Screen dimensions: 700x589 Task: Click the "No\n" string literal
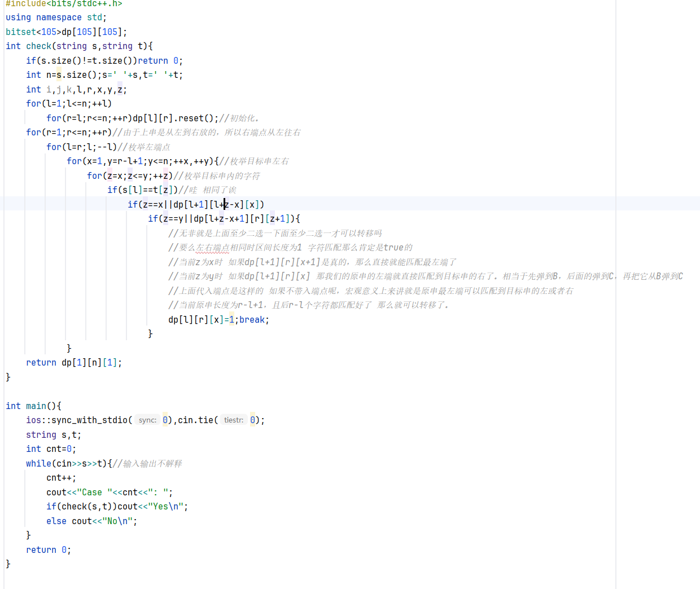click(117, 521)
